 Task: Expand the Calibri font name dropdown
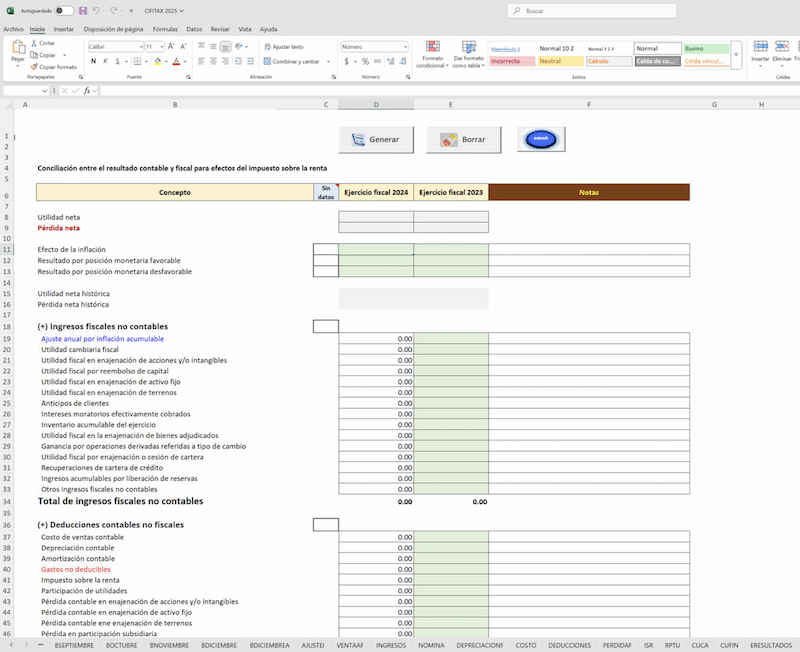[x=140, y=47]
